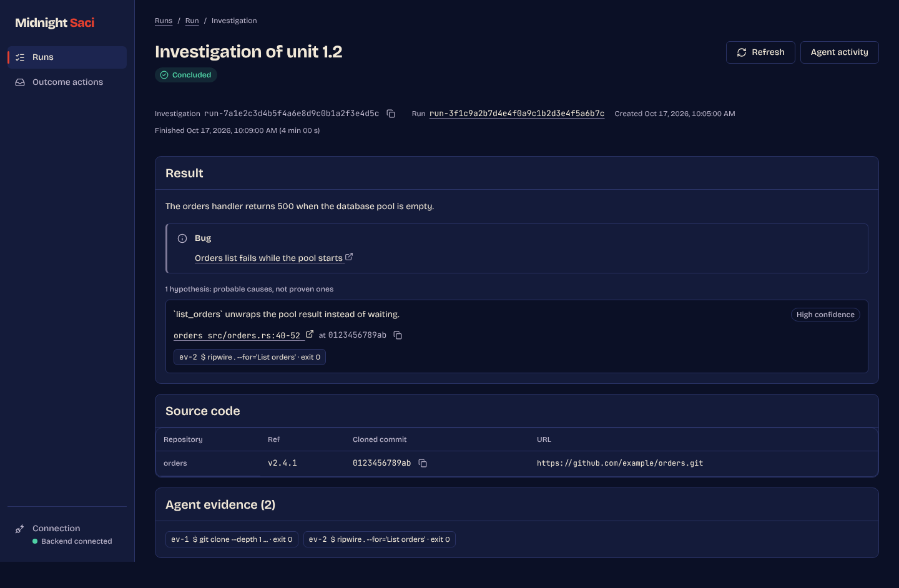This screenshot has width=899, height=588.
Task: Click the info icon beside Bug
Action: [x=182, y=238]
